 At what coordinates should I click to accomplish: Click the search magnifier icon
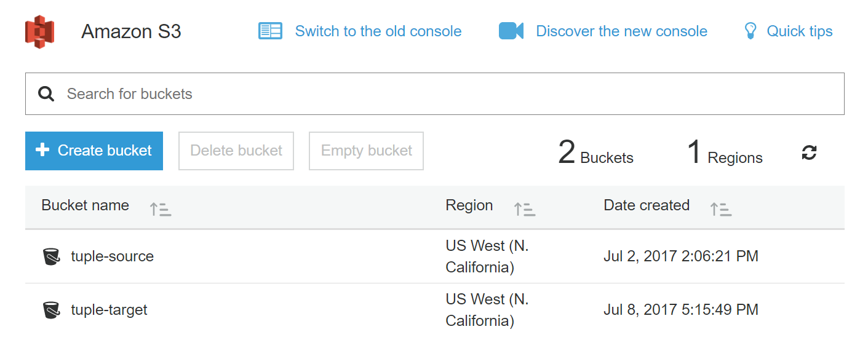click(46, 93)
